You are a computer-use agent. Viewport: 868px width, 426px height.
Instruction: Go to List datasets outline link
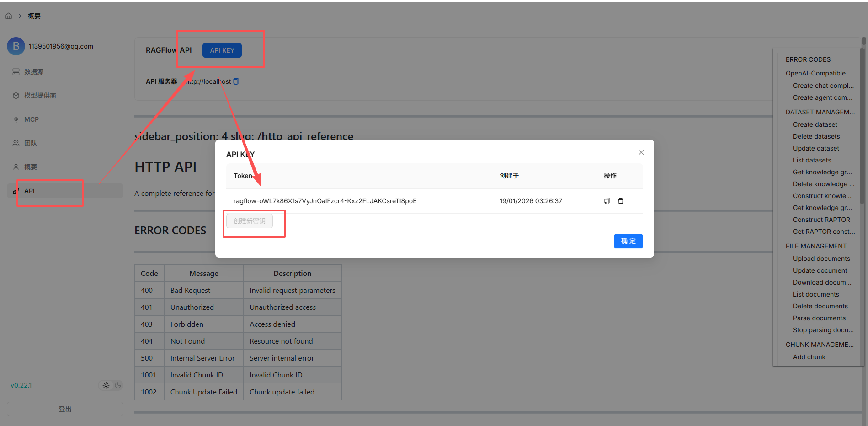coord(812,160)
